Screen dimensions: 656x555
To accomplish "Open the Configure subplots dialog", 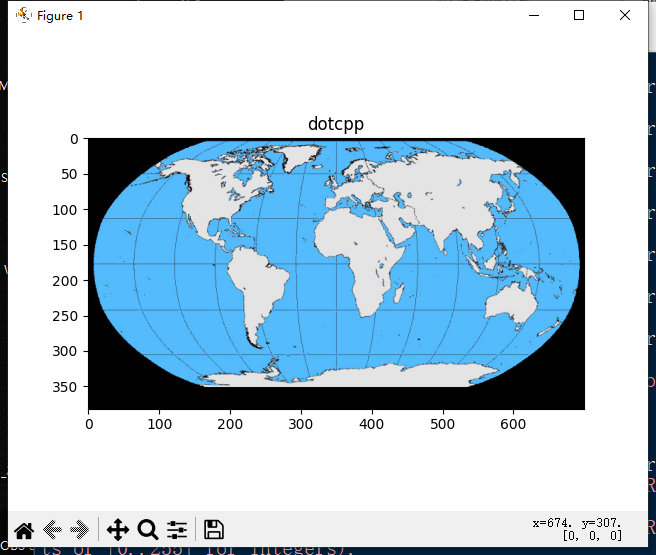I will coord(177,530).
